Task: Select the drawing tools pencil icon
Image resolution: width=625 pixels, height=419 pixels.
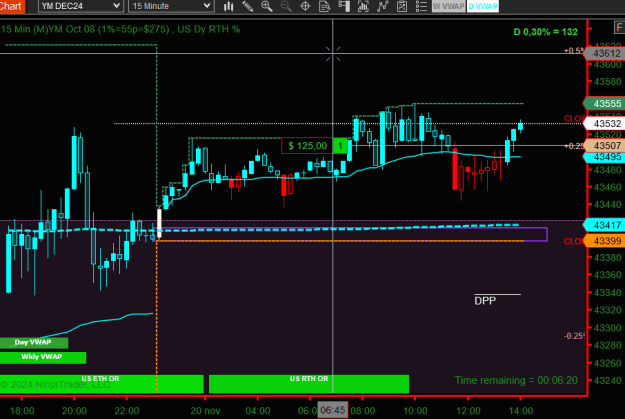Action: point(248,6)
